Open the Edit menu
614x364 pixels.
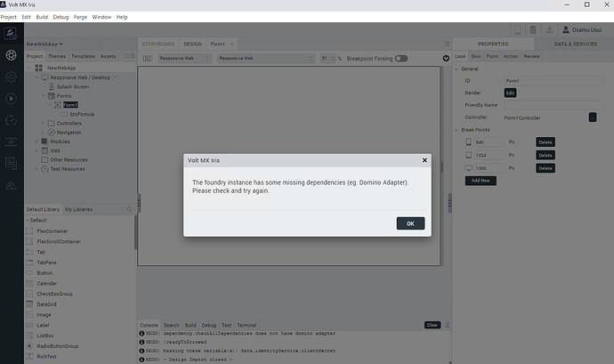pos(26,17)
